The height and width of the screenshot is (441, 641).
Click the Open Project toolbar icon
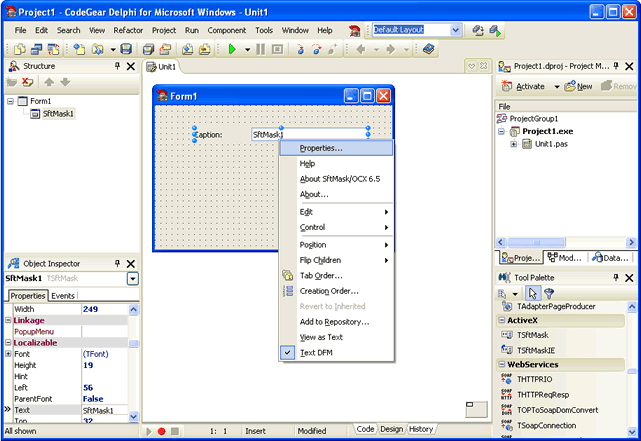[165, 49]
